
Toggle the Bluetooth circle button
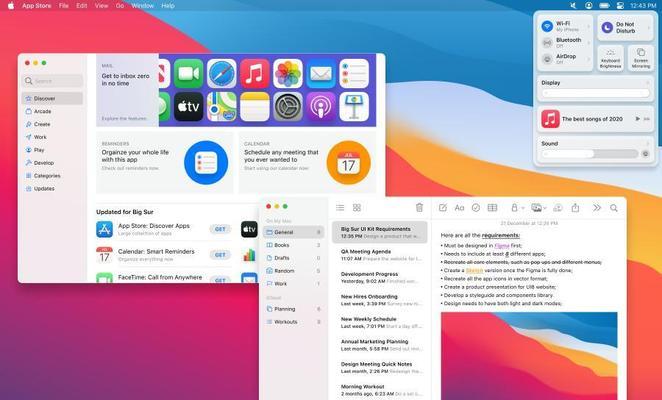pos(547,43)
